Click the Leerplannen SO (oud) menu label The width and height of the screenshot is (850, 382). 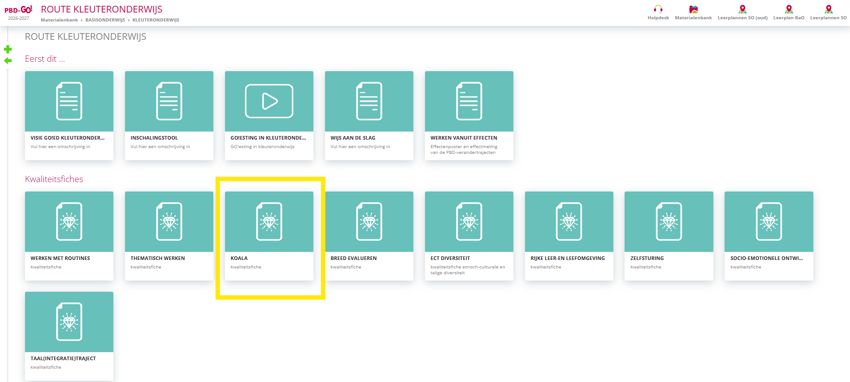tap(742, 18)
